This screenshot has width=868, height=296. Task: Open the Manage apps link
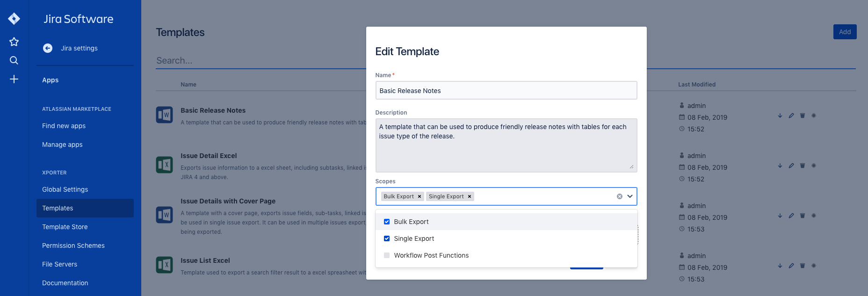(62, 144)
